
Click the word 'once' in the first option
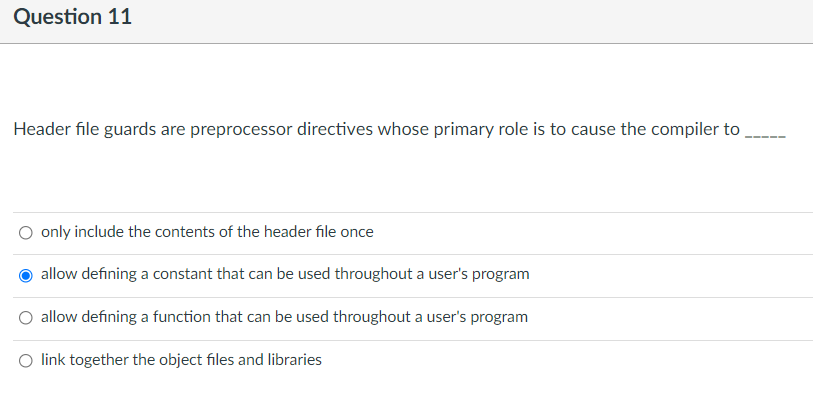357,232
